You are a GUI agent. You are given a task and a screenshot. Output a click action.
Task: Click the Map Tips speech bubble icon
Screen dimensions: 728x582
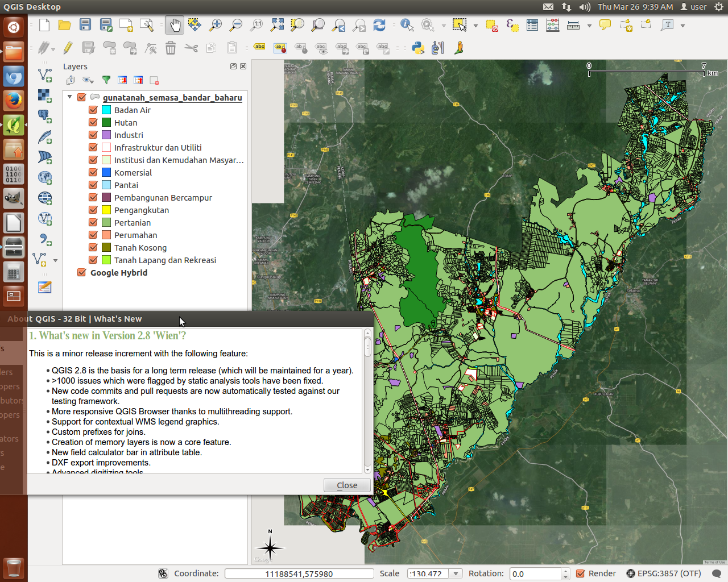pyautogui.click(x=605, y=25)
